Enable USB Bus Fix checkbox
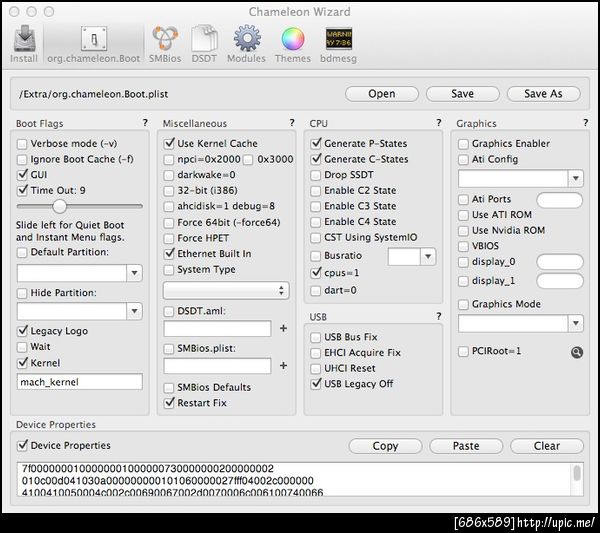Viewport: 600px width, 533px height. (315, 337)
